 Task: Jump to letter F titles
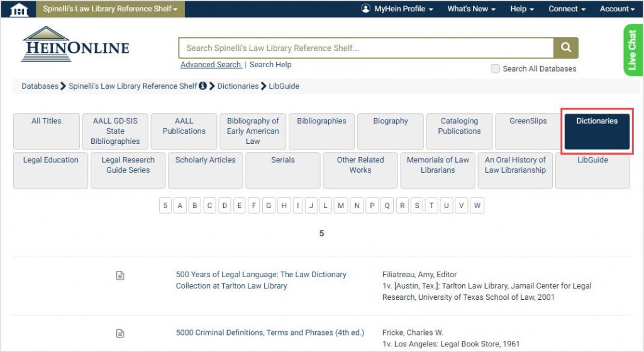254,206
